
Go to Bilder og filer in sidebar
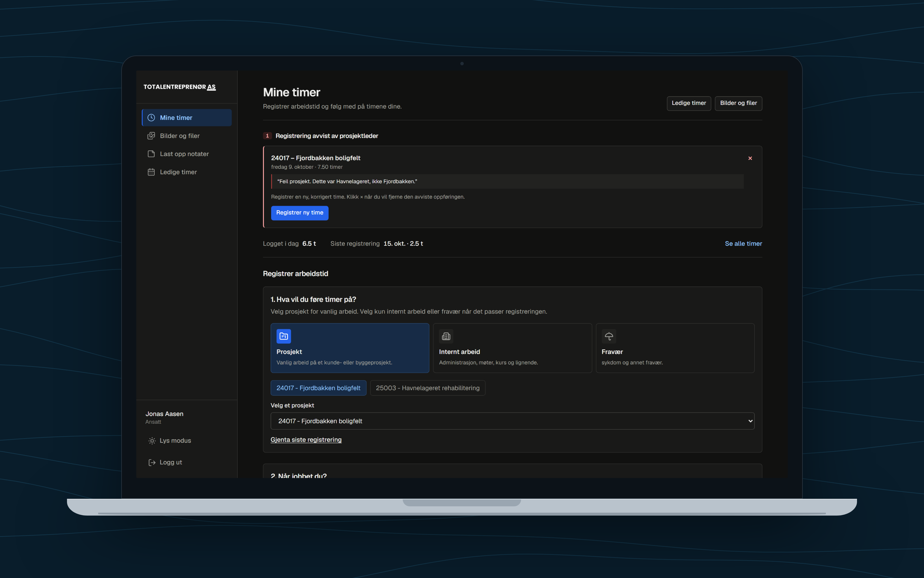(187, 136)
